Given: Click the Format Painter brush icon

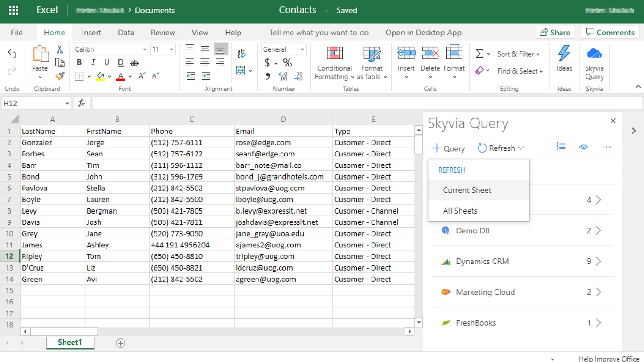Looking at the screenshot, I should click(x=60, y=76).
